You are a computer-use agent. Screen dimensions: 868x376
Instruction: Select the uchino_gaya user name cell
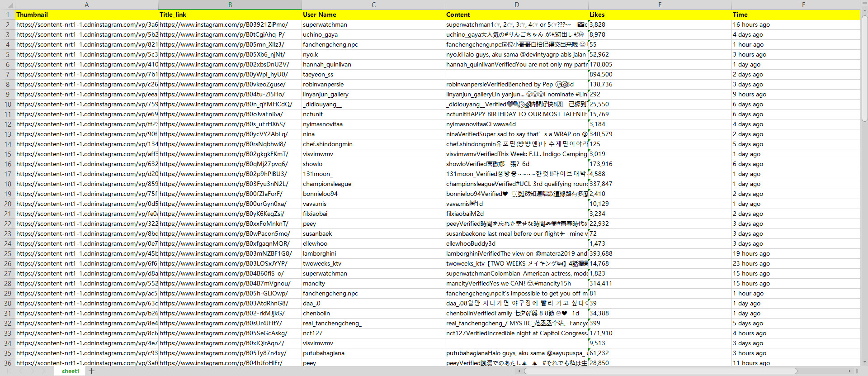tap(373, 34)
